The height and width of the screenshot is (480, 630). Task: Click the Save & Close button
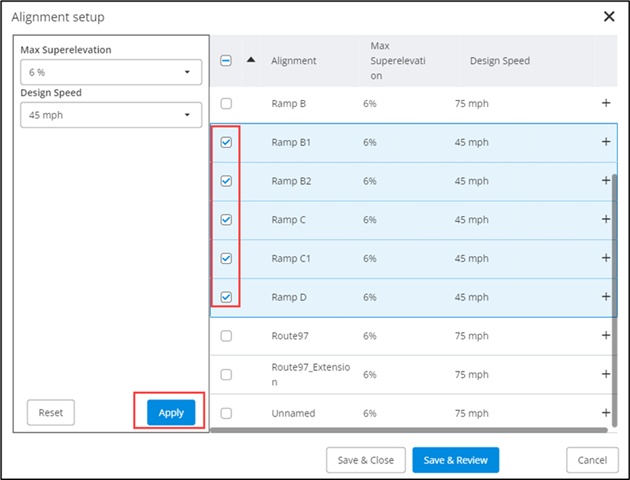(366, 460)
